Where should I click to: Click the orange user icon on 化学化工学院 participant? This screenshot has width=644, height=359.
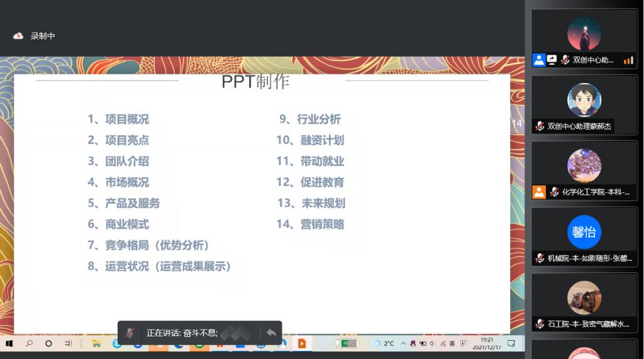coord(538,192)
